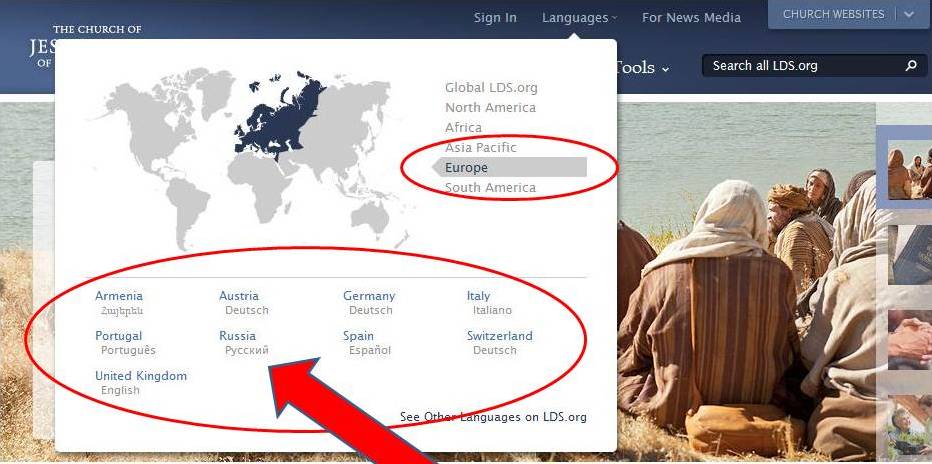
Task: Choose Global LDS.org from region list
Action: (x=491, y=88)
